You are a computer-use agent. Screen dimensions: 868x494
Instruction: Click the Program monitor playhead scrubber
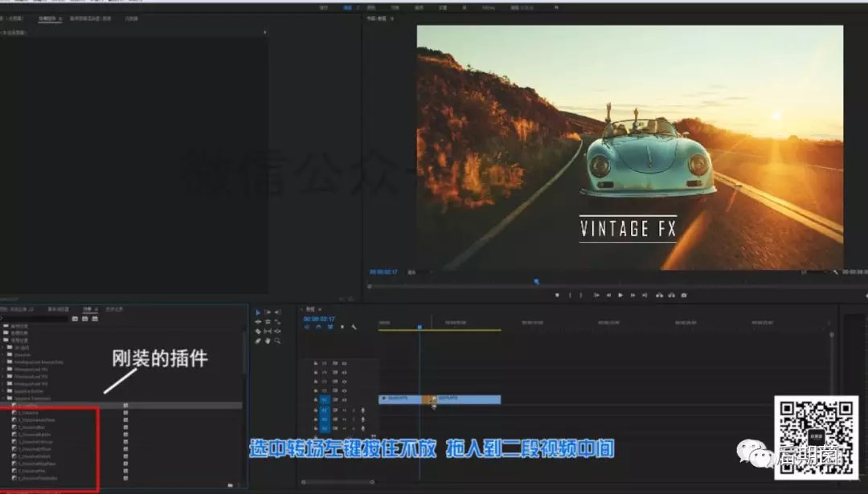pos(536,281)
